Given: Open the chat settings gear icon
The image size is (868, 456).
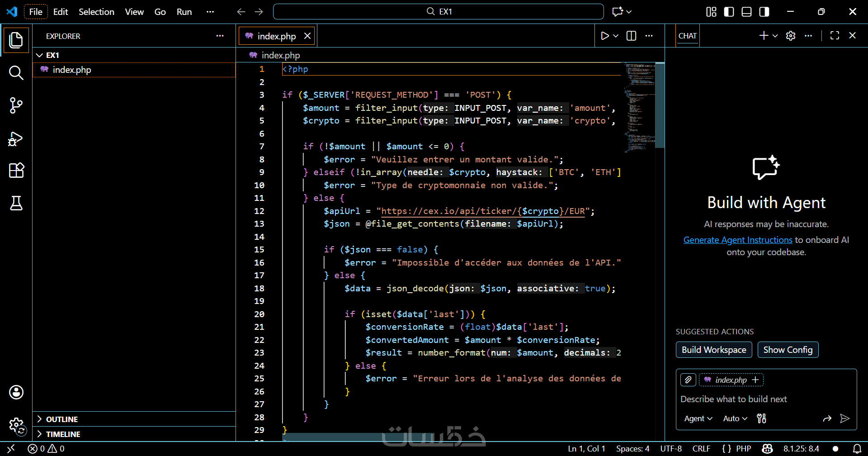Looking at the screenshot, I should click(x=791, y=36).
